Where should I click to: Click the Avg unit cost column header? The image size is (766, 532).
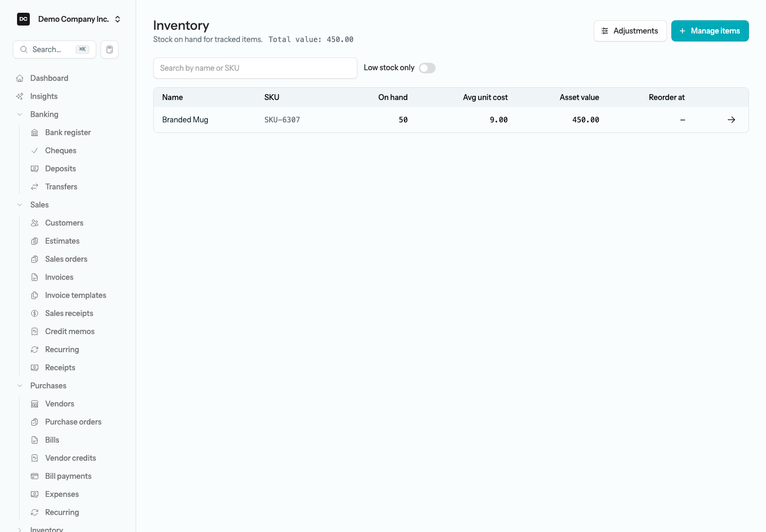click(485, 97)
